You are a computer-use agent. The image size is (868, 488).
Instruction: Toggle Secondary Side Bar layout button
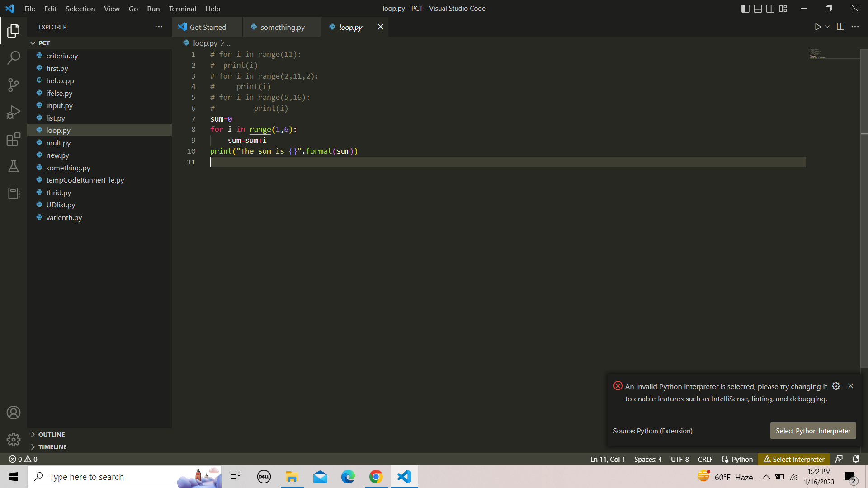(x=770, y=9)
